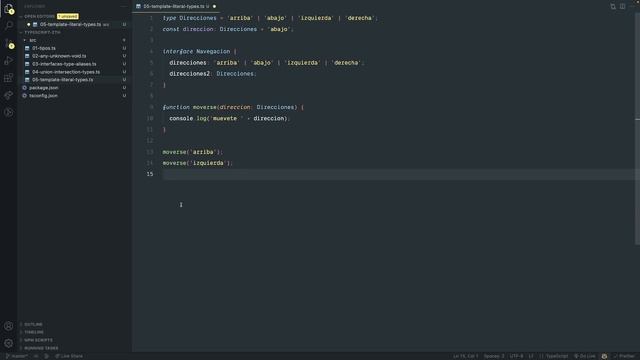Viewport: 640px width, 360px height.
Task: Click 'interface Navegacion' on line 4
Action: (x=196, y=51)
